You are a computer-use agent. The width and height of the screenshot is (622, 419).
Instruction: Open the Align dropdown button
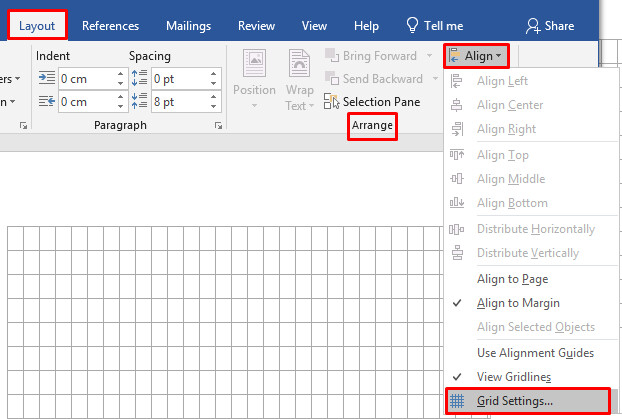(476, 56)
